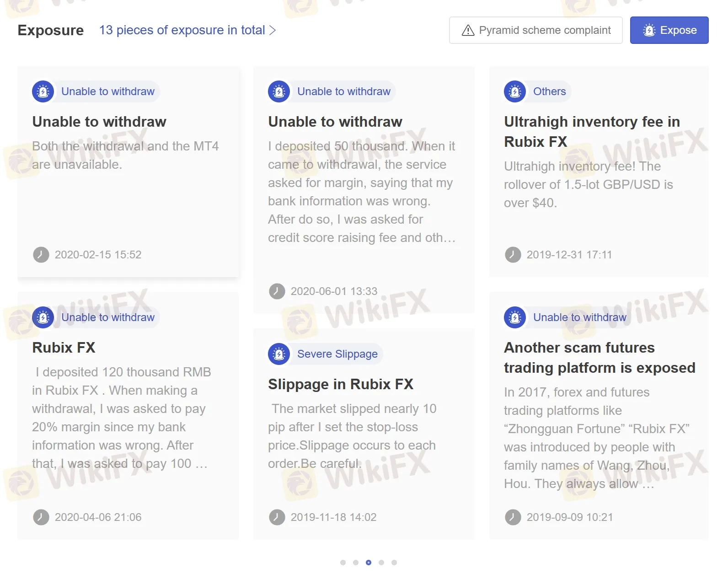This screenshot has height=579, width=728.
Task: Open 'Ultrahigh inventory fee in Rubix FX' title
Action: 592,132
